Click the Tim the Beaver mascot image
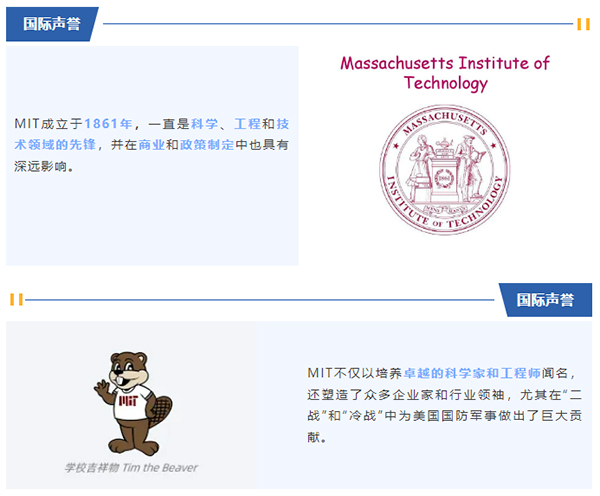The height and width of the screenshot is (496, 600). click(x=134, y=403)
